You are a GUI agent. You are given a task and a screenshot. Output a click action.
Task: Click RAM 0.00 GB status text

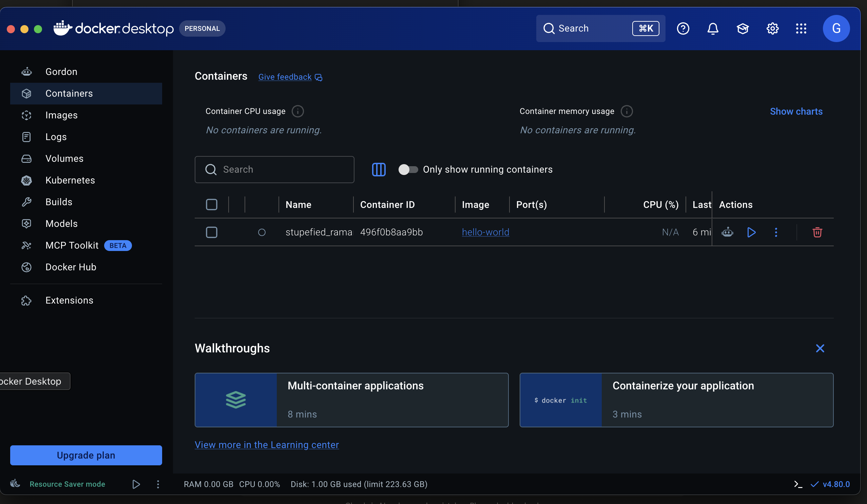click(x=209, y=484)
